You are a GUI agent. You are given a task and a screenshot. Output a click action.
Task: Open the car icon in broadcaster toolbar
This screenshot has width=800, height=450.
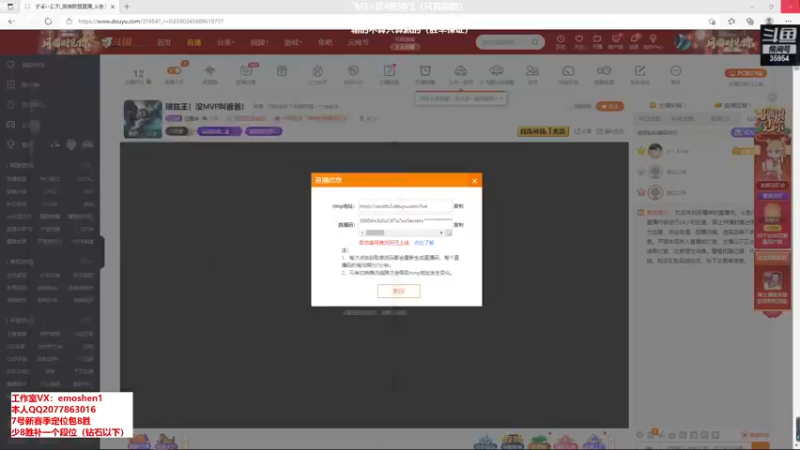point(460,71)
